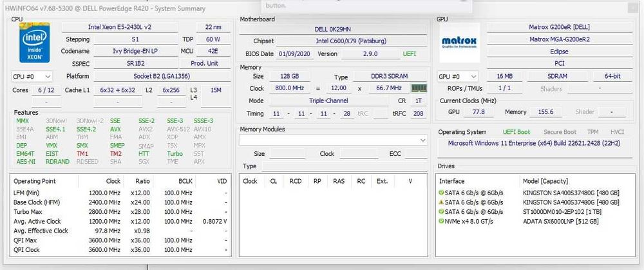This screenshot has width=644, height=270.
Task: Click the CL column header in memory table
Action: pos(274,181)
